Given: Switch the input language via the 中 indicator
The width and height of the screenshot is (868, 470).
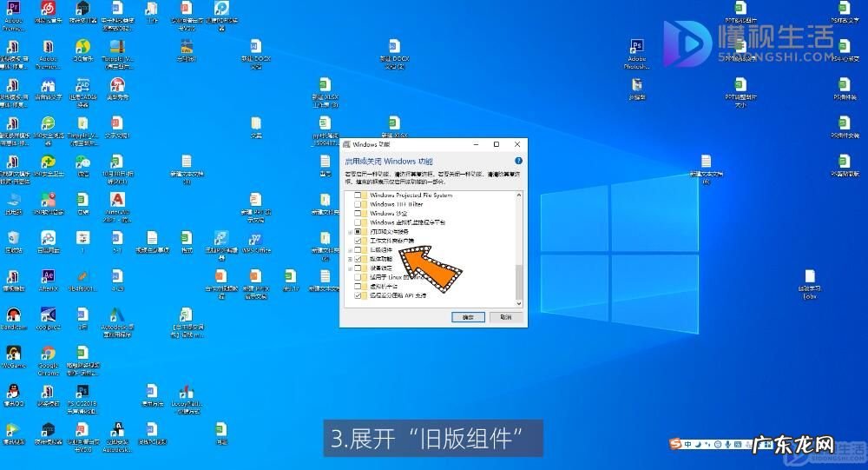Looking at the screenshot, I should coord(687,444).
